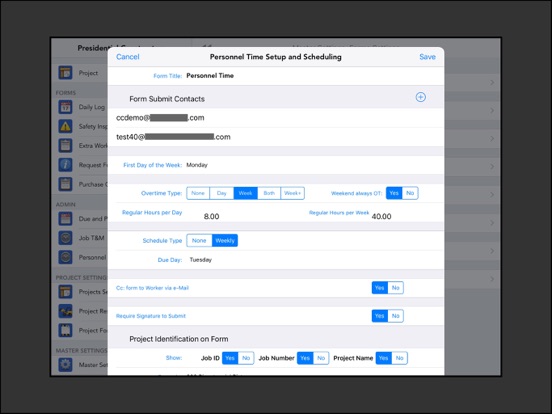Edit the Form Title Personnel Time field
552x414 pixels.
tap(210, 76)
